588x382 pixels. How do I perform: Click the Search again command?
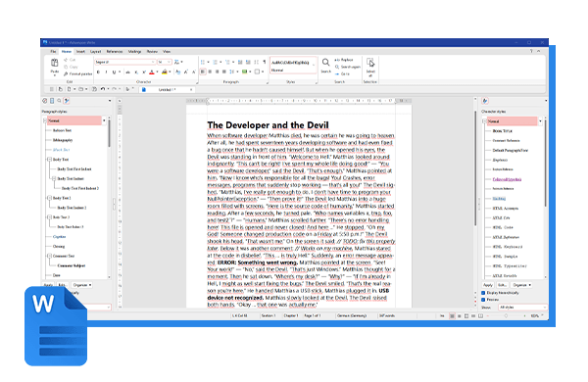tap(347, 67)
